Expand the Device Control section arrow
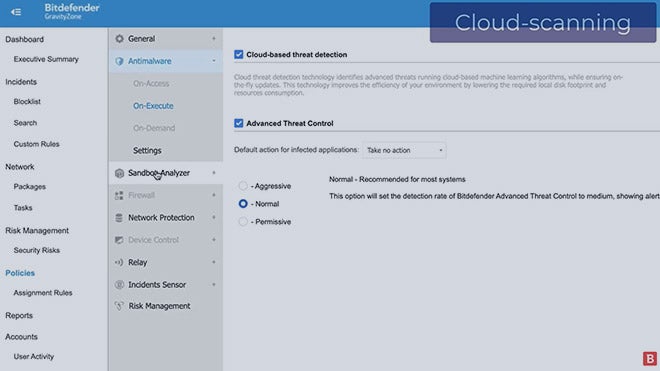Viewport: 660px width, 371px height. [x=214, y=240]
